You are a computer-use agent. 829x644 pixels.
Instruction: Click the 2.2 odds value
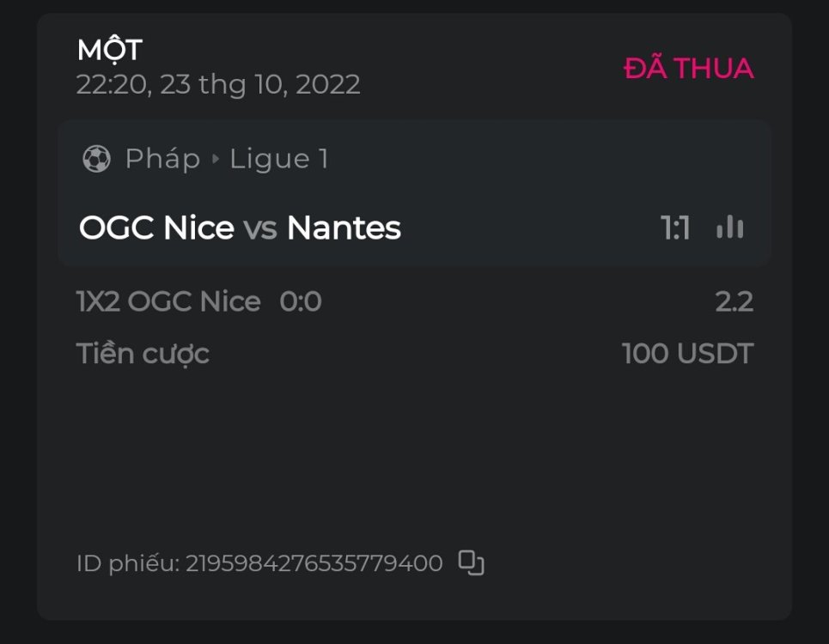[x=734, y=301]
